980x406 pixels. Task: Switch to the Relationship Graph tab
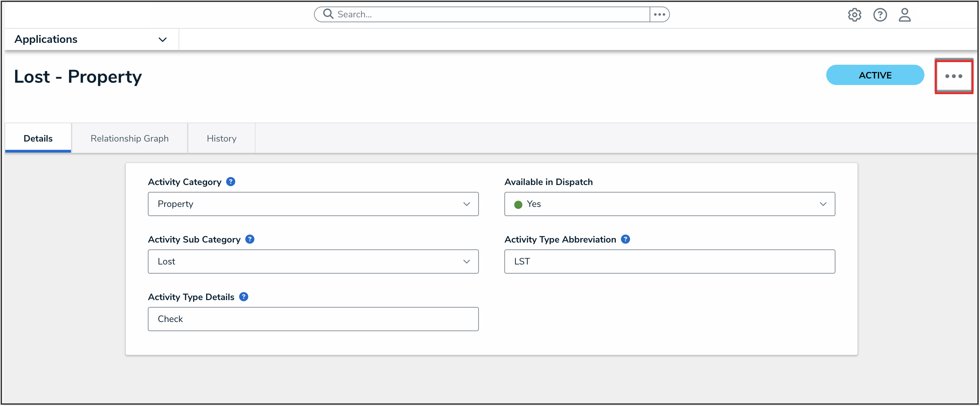(x=129, y=138)
